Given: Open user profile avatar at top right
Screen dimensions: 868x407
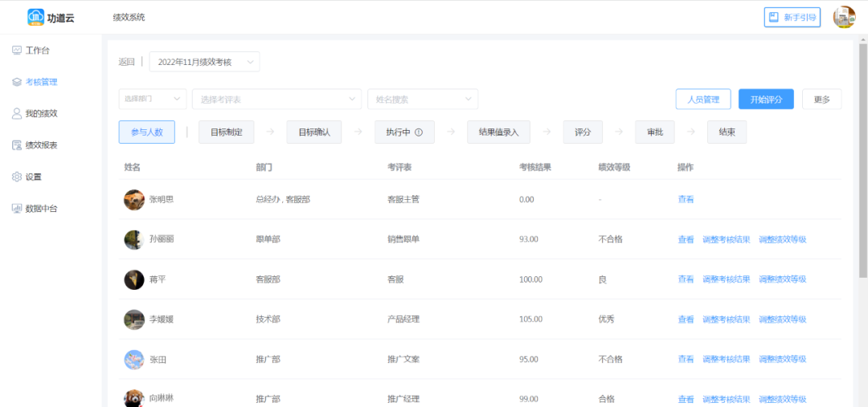Looking at the screenshot, I should point(844,17).
